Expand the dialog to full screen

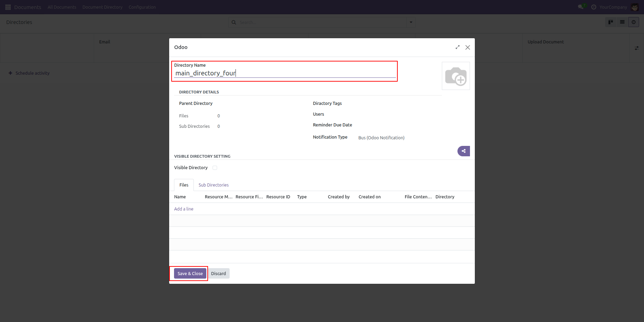click(457, 47)
